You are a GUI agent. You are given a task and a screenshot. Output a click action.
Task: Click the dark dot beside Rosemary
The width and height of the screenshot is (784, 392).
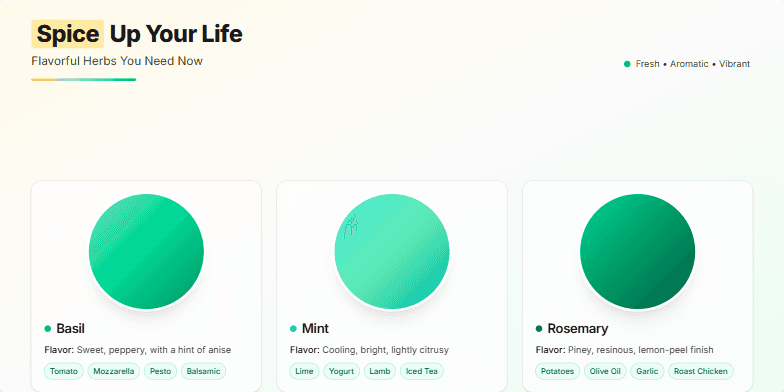coord(539,328)
